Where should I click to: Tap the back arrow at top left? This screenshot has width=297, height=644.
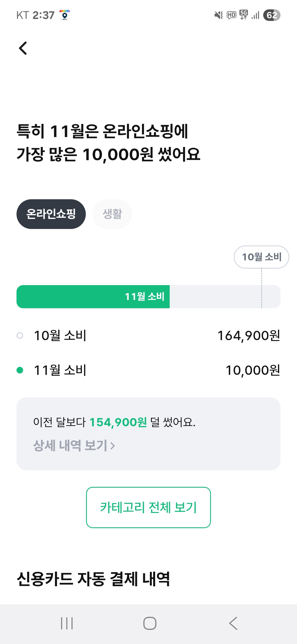(x=23, y=48)
